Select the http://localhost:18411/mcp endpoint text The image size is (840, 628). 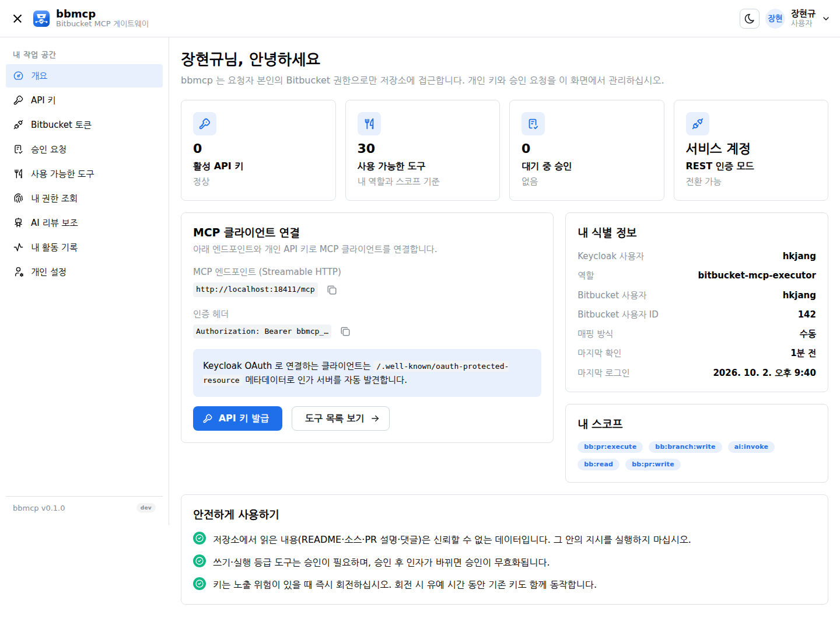click(256, 289)
